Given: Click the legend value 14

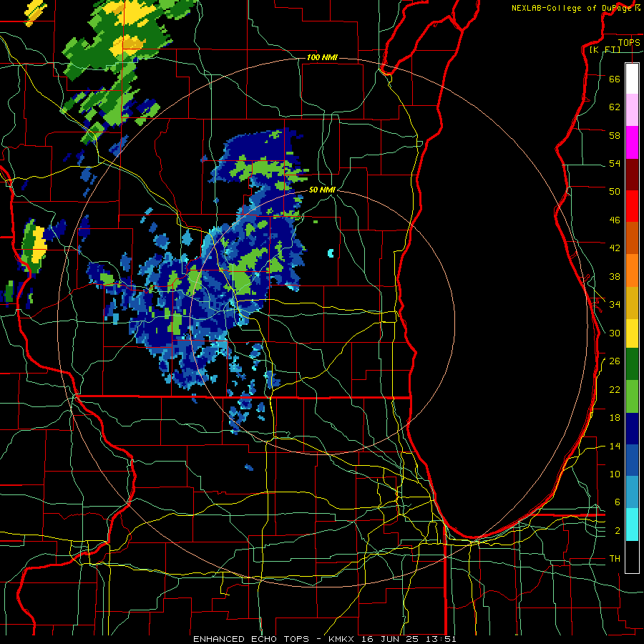Looking at the screenshot, I should click(x=615, y=446).
